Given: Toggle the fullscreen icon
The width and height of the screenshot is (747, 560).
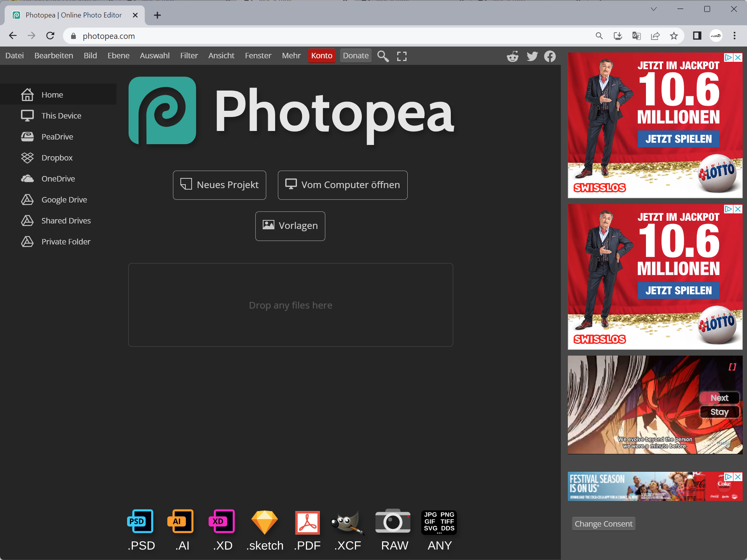Looking at the screenshot, I should pyautogui.click(x=402, y=56).
